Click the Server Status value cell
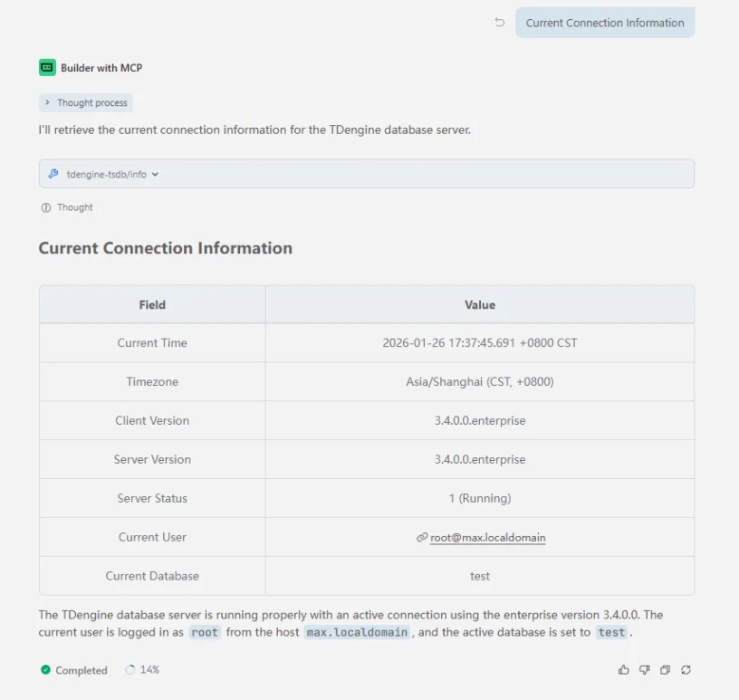Image resolution: width=739 pixels, height=700 pixels. pos(479,498)
